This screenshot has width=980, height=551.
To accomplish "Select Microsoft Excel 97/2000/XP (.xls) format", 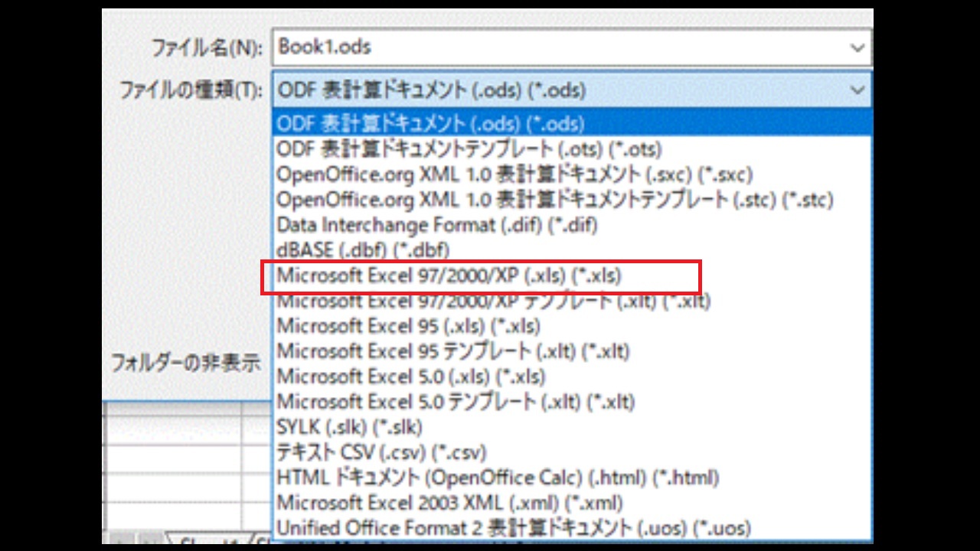I will 449,275.
